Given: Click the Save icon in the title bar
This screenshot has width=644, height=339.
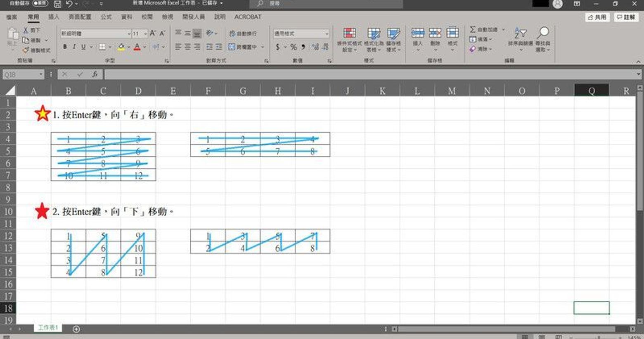Looking at the screenshot, I should 58,4.
